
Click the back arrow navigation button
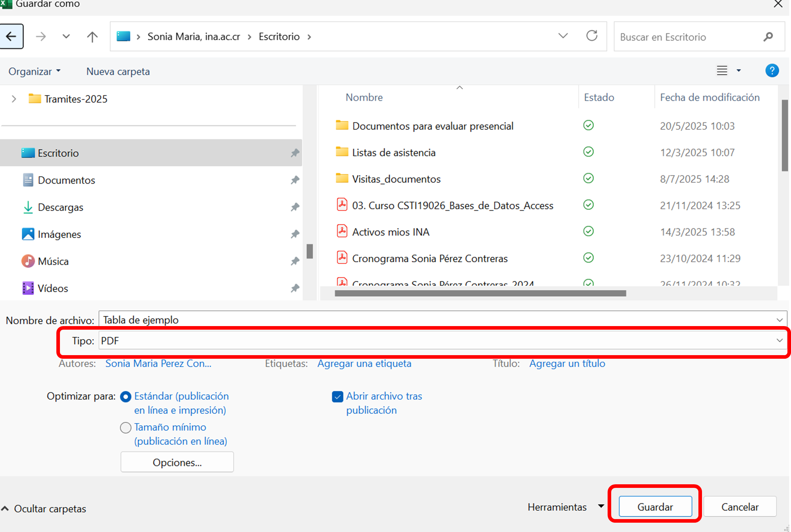pyautogui.click(x=11, y=36)
